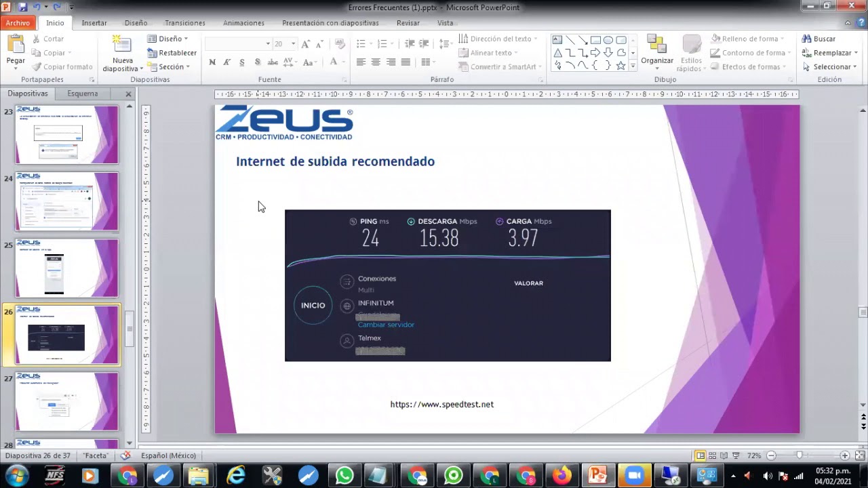
Task: Click the Normal view status icon
Action: click(x=701, y=455)
